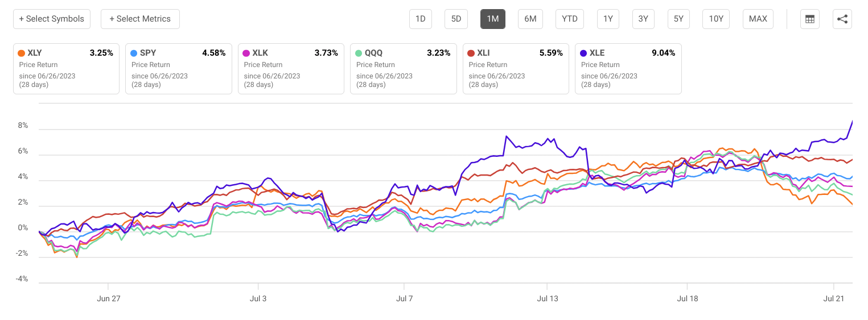Click the -2% y-axis label
The height and width of the screenshot is (320, 868).
pyautogui.click(x=22, y=253)
